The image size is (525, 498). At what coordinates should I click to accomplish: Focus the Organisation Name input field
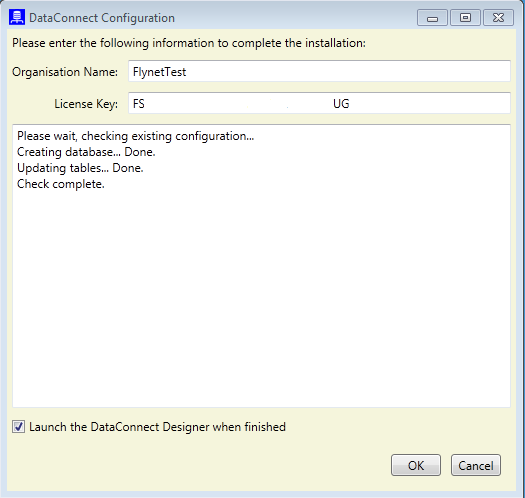point(319,71)
